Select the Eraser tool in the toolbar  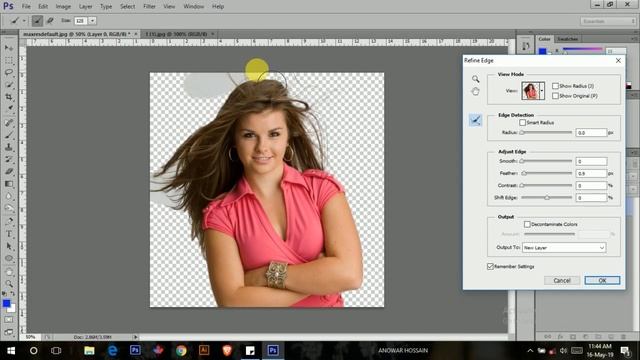(x=9, y=172)
